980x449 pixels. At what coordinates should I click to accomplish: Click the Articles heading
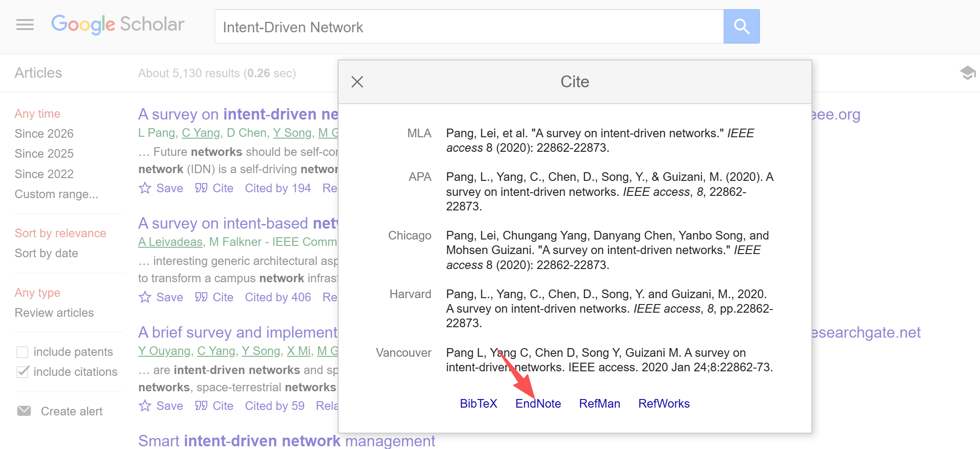(38, 73)
